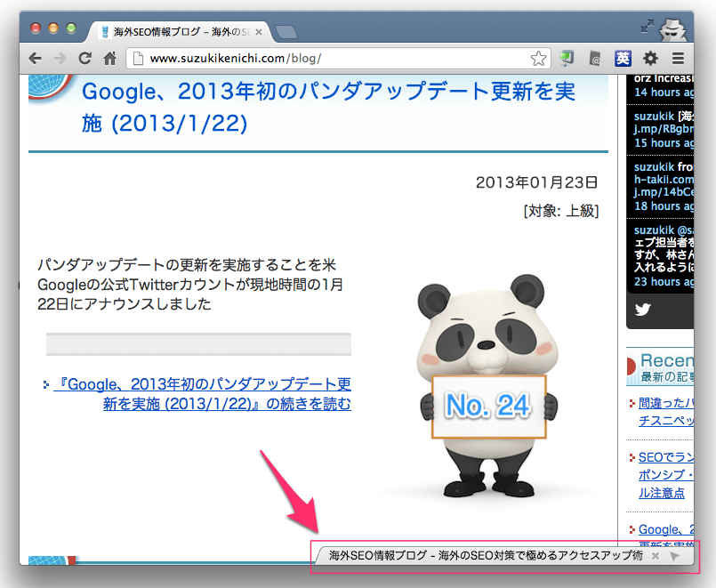
Task: Click the Recent 最新の記事 sidebar heading
Action: [661, 367]
